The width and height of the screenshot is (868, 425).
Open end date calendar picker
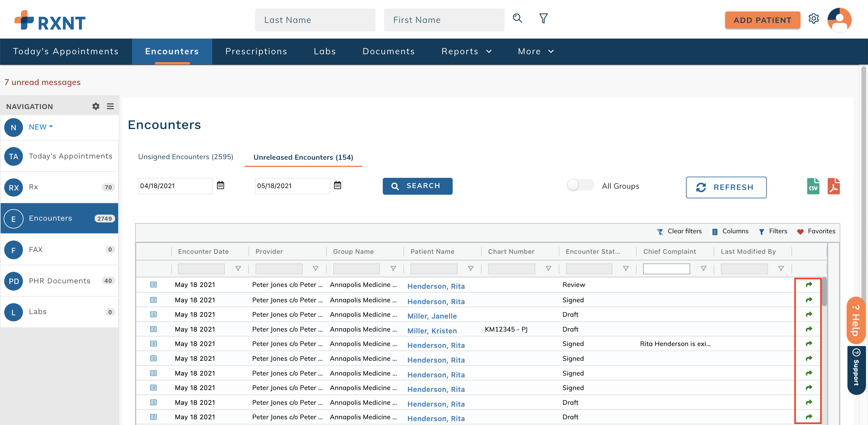(337, 185)
